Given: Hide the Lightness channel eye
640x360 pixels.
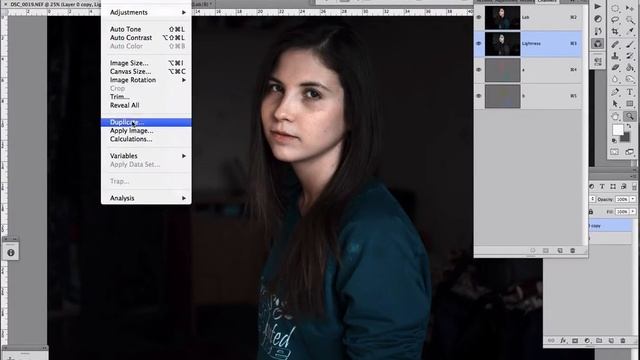Looking at the screenshot, I should pyautogui.click(x=479, y=43).
